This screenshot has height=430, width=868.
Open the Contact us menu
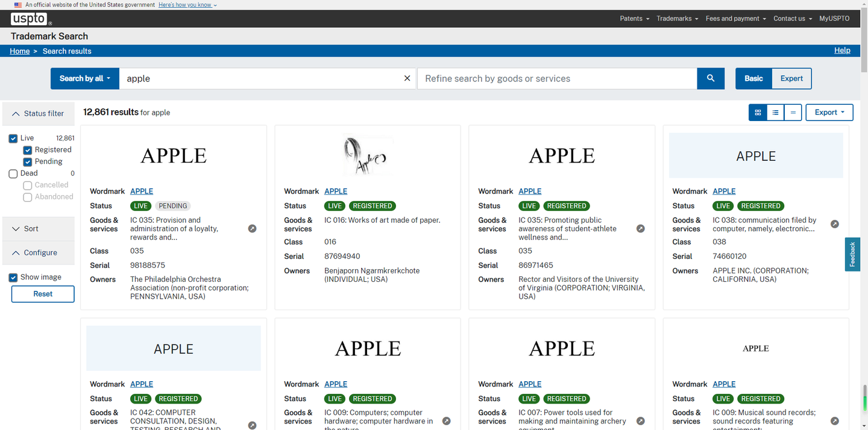coord(793,19)
